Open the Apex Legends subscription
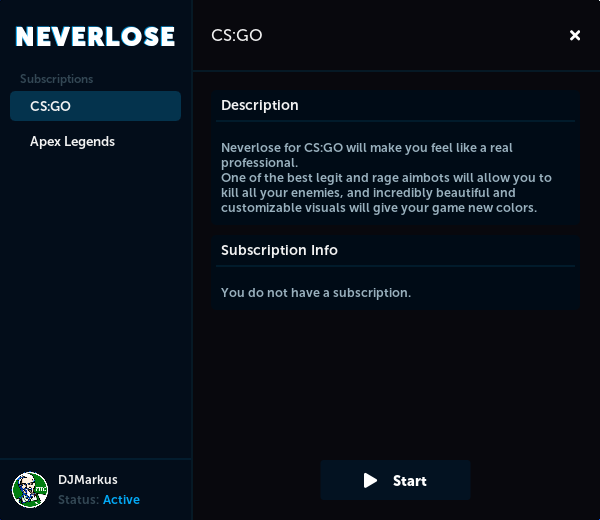This screenshot has height=520, width=600. coord(72,142)
